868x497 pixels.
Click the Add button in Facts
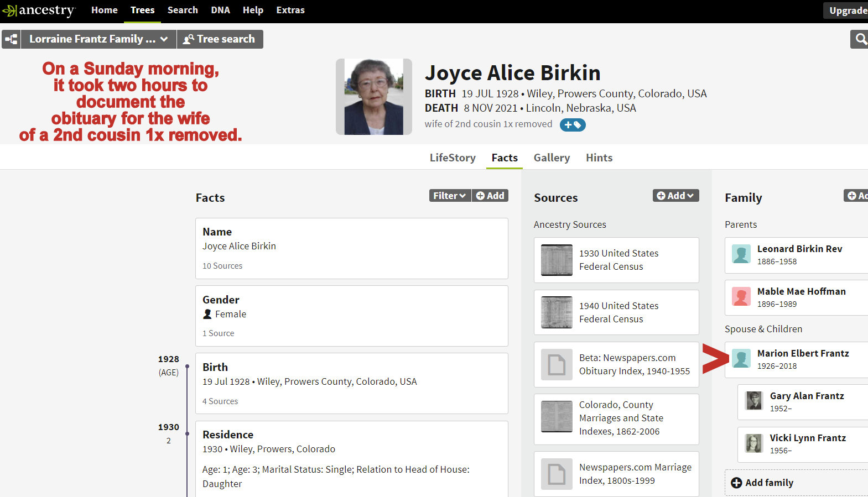[490, 196]
